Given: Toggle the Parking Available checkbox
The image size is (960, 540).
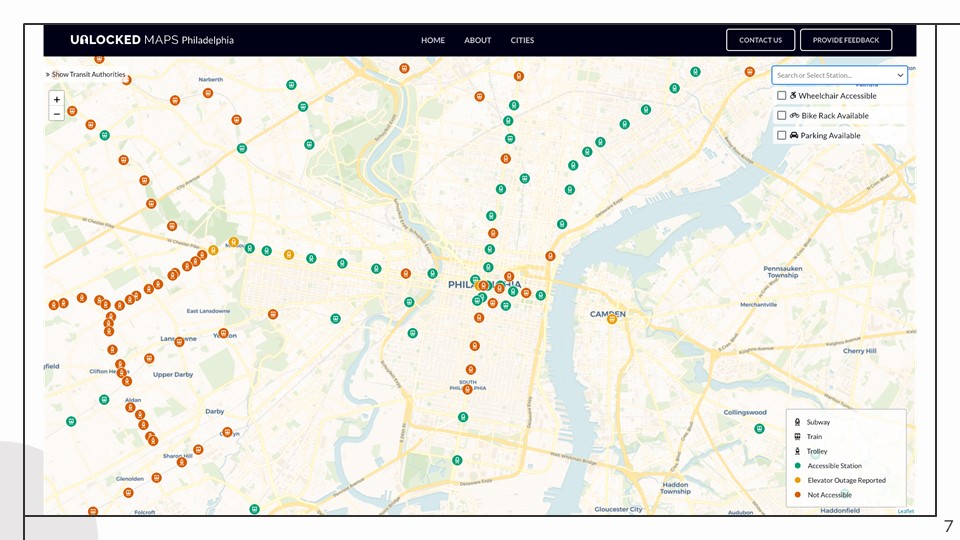Looking at the screenshot, I should (x=782, y=136).
